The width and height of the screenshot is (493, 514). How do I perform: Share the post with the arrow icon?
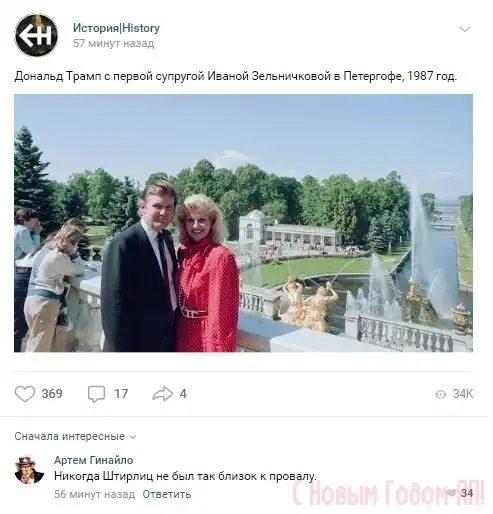pyautogui.click(x=162, y=394)
